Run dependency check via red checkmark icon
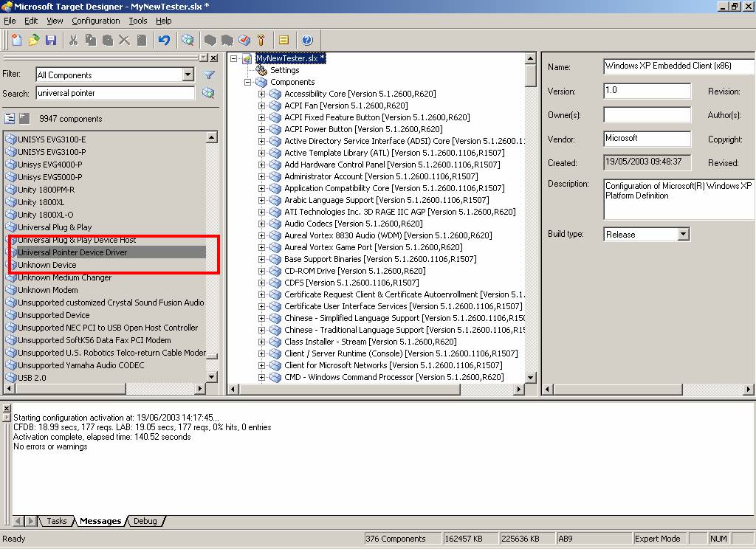 click(x=244, y=40)
